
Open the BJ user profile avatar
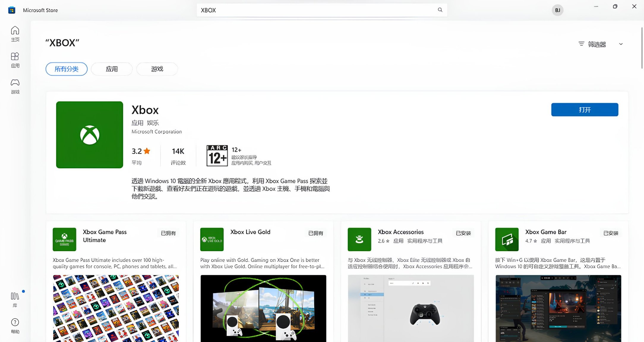pyautogui.click(x=558, y=10)
